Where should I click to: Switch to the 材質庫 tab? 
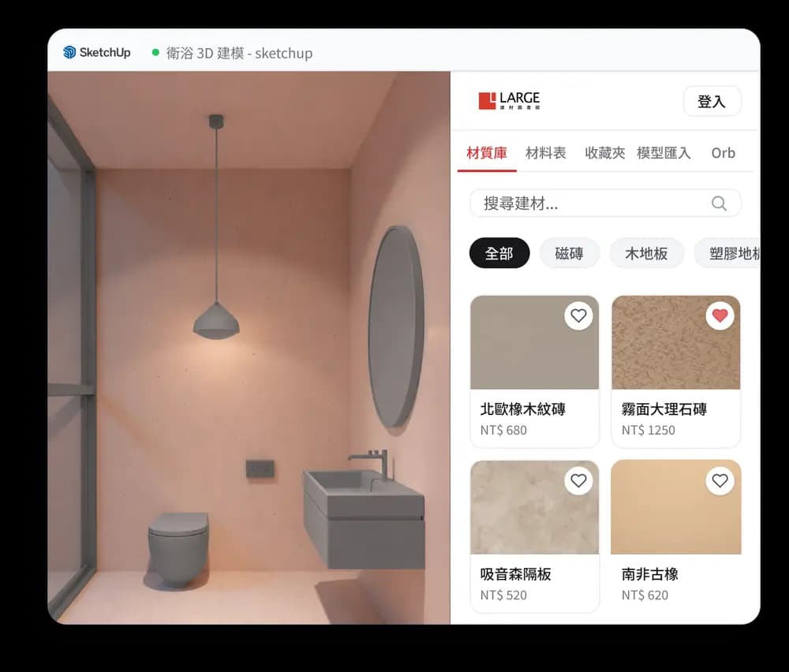coord(487,153)
